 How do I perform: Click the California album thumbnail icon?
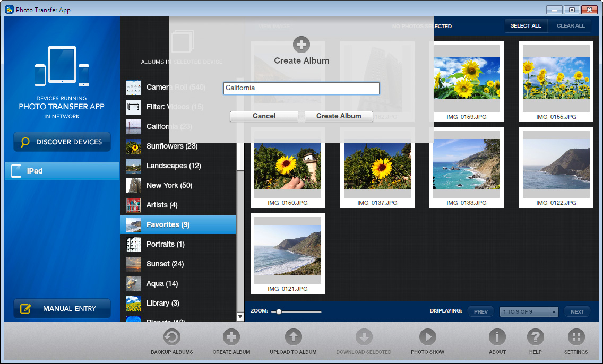[x=134, y=127]
